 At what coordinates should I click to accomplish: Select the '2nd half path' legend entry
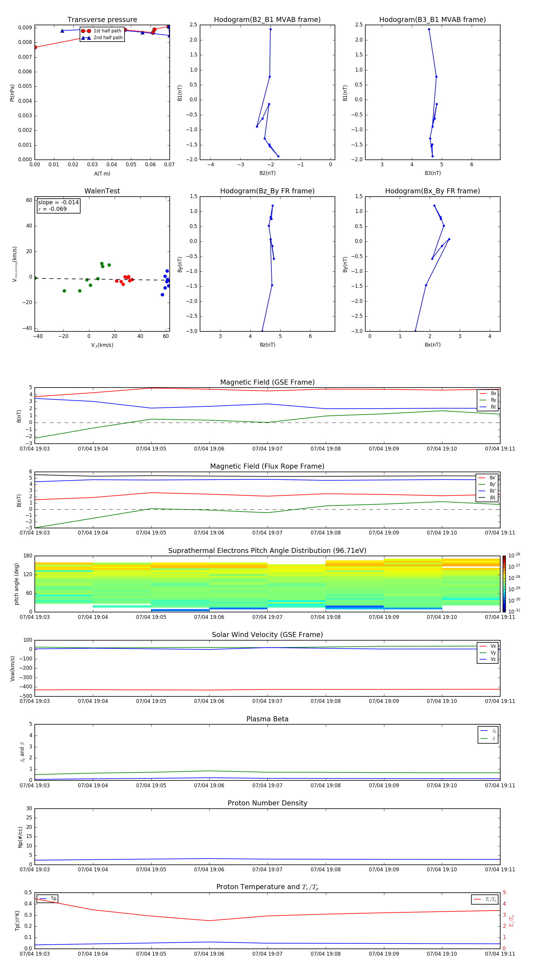(102, 38)
